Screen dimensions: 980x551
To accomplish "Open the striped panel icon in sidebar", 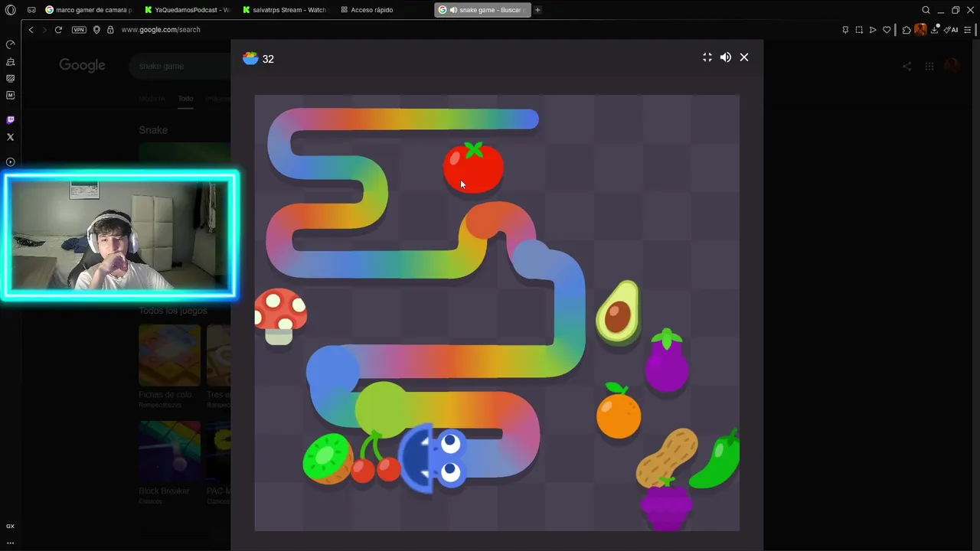I will [10, 78].
